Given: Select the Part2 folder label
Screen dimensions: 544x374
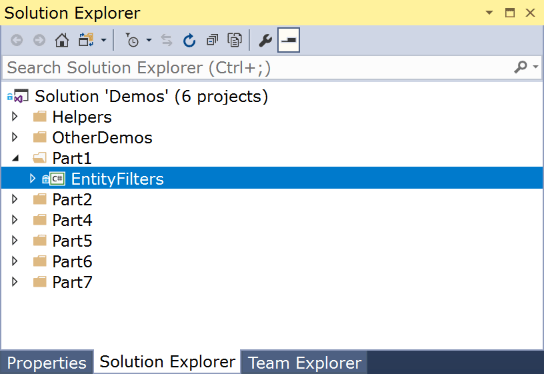Looking at the screenshot, I should [x=72, y=199].
